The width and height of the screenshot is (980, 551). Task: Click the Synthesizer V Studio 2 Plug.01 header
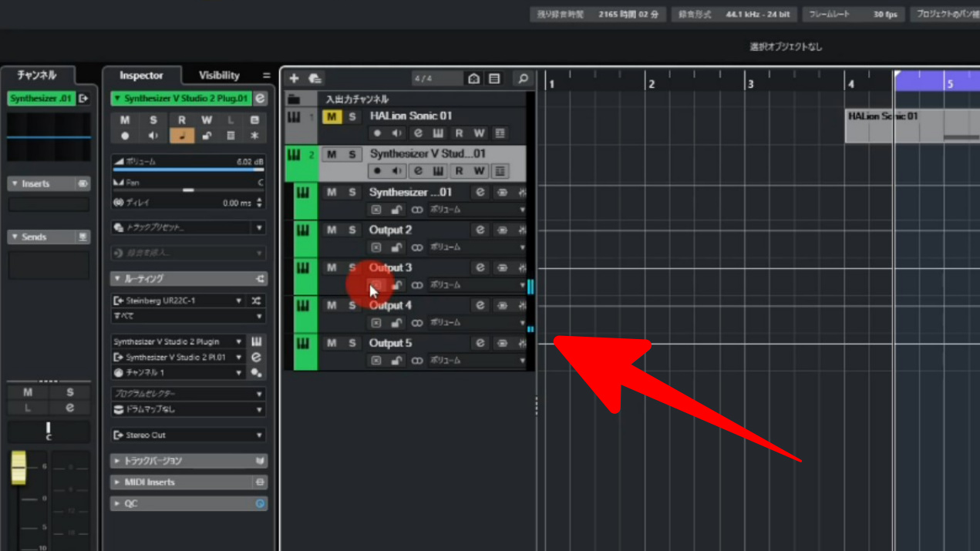185,99
